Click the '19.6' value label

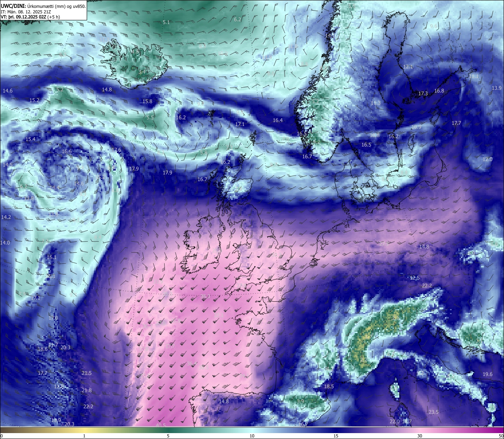coord(487,374)
